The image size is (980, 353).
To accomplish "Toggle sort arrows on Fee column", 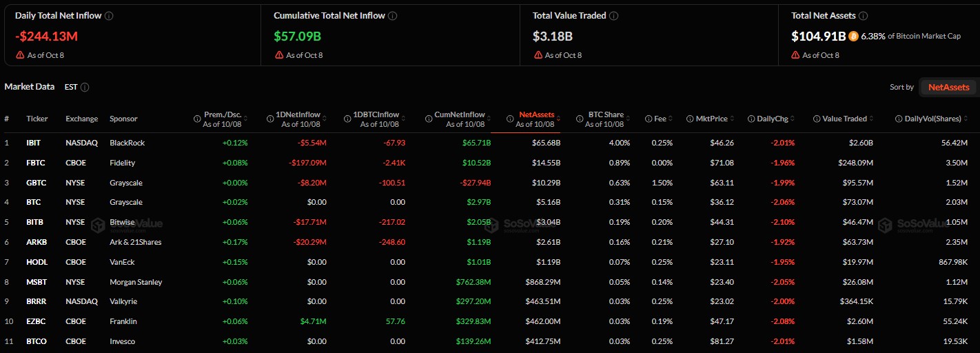I will [x=671, y=119].
